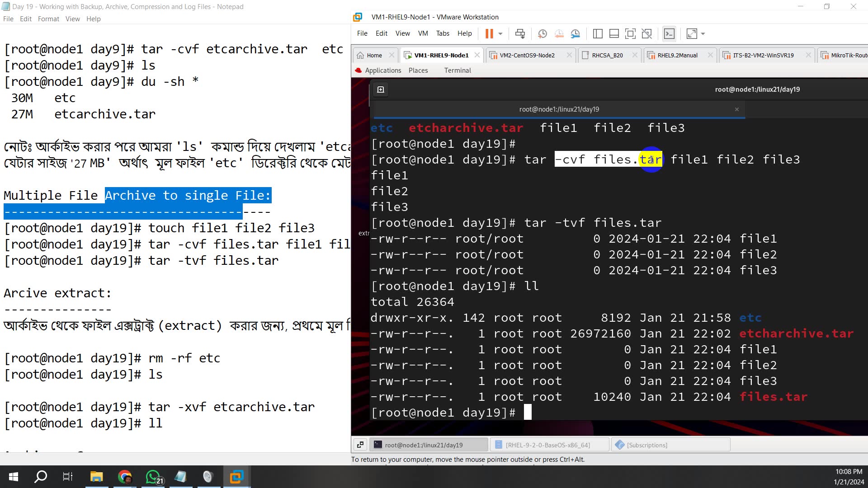868x488 pixels.
Task: Switch to VM2-CentOS9-Node2 tab
Action: click(527, 55)
